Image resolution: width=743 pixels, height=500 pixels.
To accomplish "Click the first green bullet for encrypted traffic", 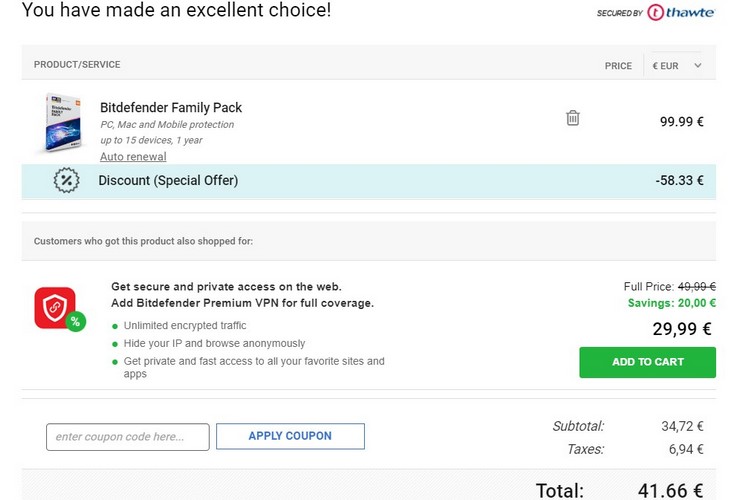I will [115, 326].
